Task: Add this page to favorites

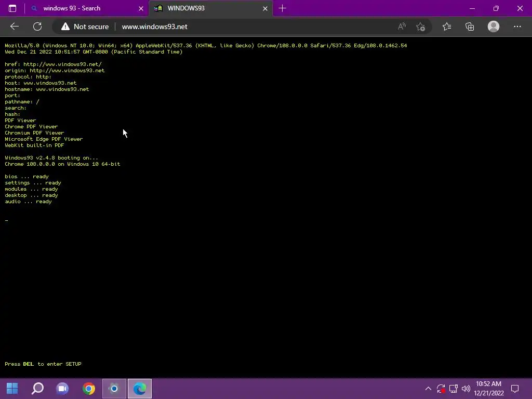Action: tap(421, 26)
